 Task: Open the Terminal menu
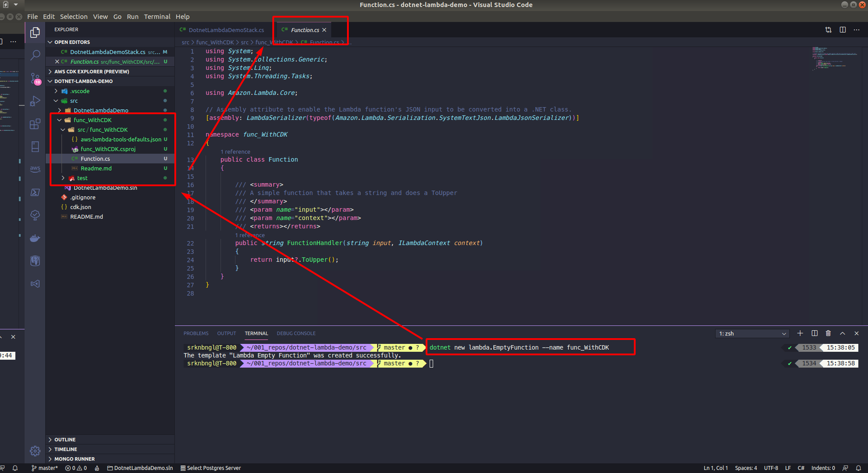157,17
